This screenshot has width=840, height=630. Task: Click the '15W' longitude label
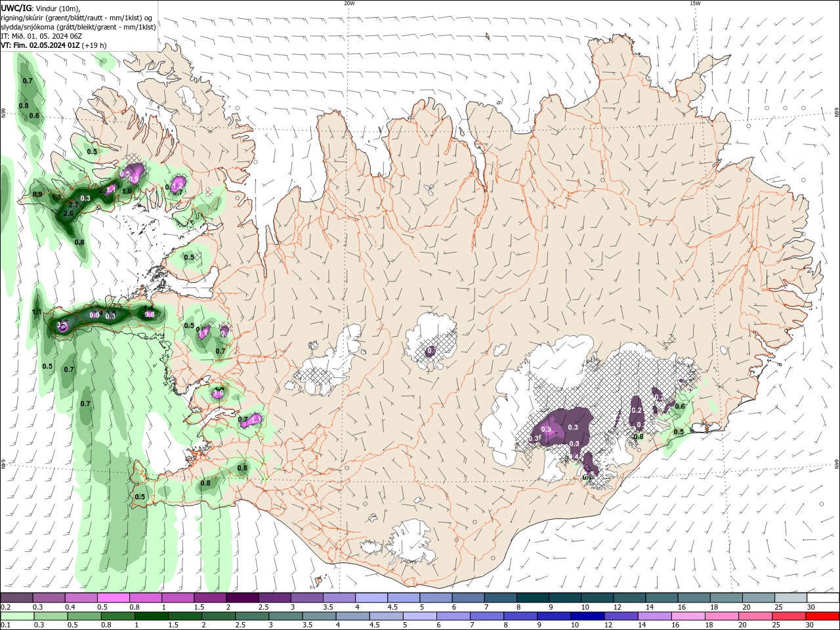695,3
